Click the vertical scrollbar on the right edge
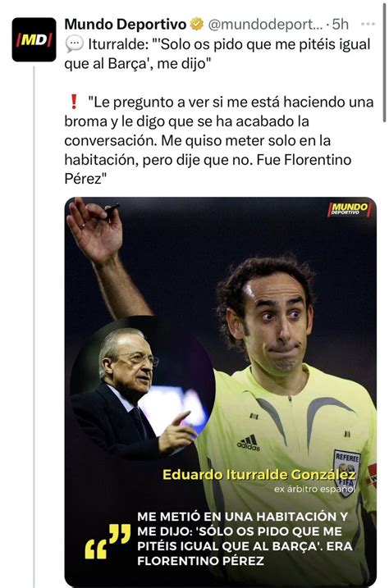The image size is (389, 588). point(384,62)
